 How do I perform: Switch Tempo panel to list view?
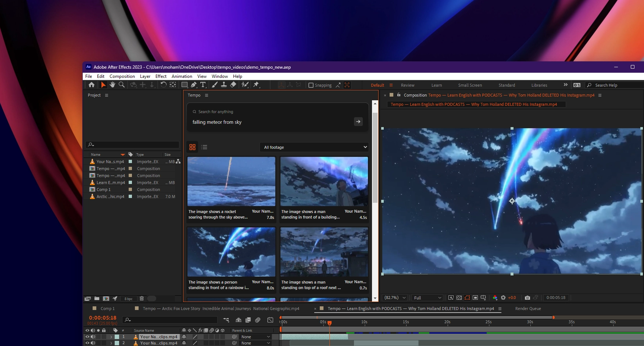[x=204, y=147]
